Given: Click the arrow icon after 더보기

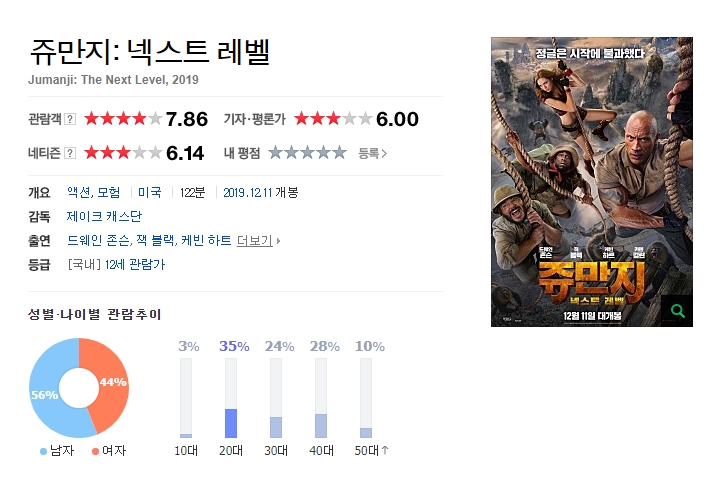Looking at the screenshot, I should [x=278, y=241].
